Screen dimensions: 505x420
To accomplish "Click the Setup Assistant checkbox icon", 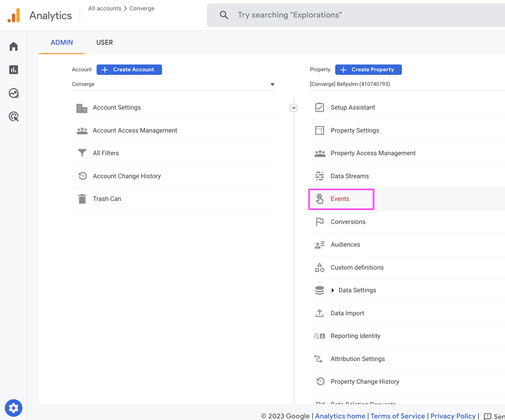I will 320,107.
